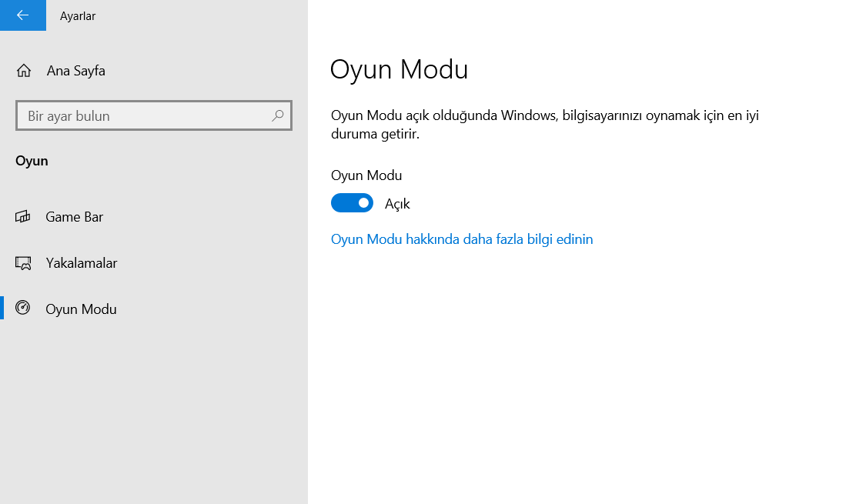Image resolution: width=866 pixels, height=504 pixels.
Task: Click the Oyun Modu label above the toggle
Action: pos(366,175)
